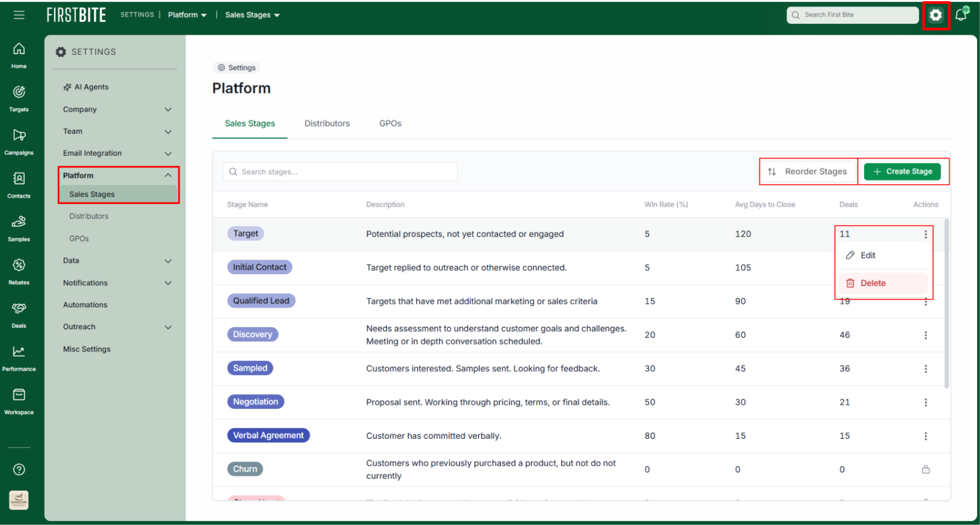
Task: Click the Create Stage button
Action: 903,171
